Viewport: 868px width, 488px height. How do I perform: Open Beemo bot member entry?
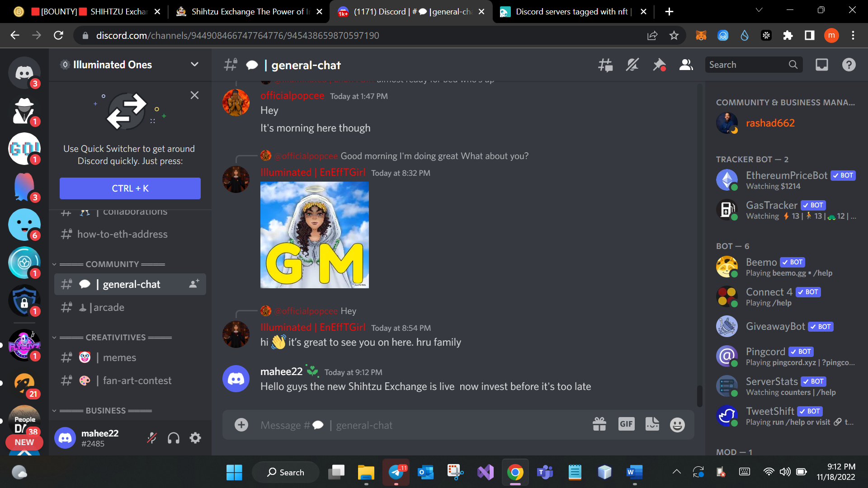pos(786,267)
